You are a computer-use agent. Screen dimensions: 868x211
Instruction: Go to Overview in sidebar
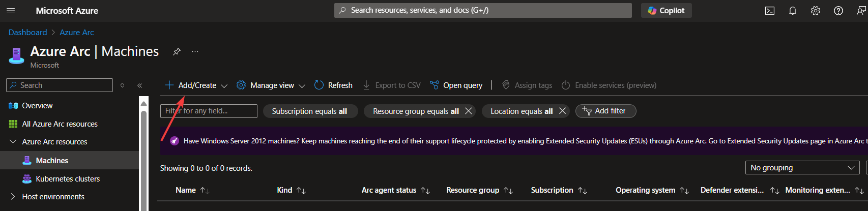37,106
